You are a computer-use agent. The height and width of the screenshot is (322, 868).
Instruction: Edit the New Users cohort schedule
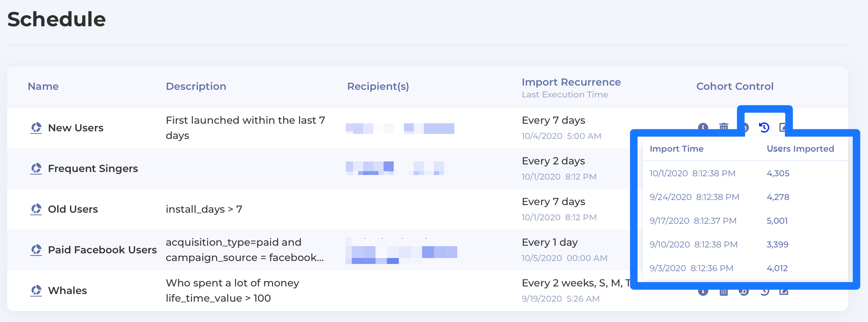[x=783, y=127]
